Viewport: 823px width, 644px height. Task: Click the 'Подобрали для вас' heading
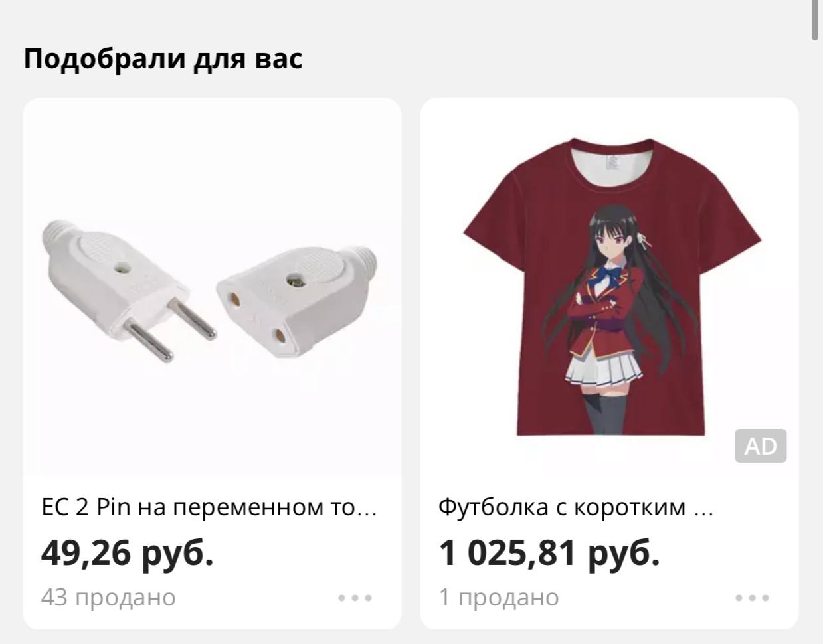pyautogui.click(x=163, y=58)
